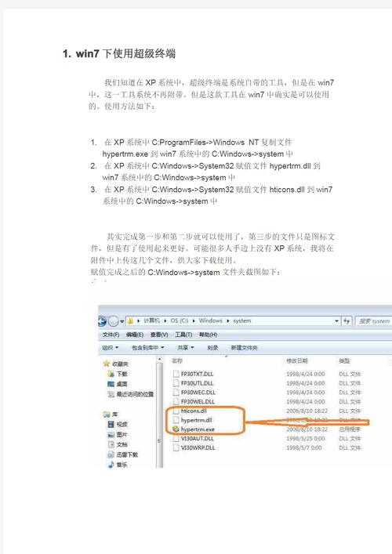The width and height of the screenshot is (392, 554).
Task: Open the 工具(T) menu
Action: pyautogui.click(x=183, y=335)
